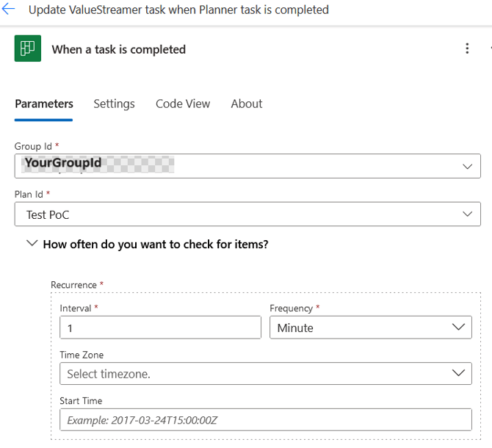Click the Start Time input field

[265, 420]
